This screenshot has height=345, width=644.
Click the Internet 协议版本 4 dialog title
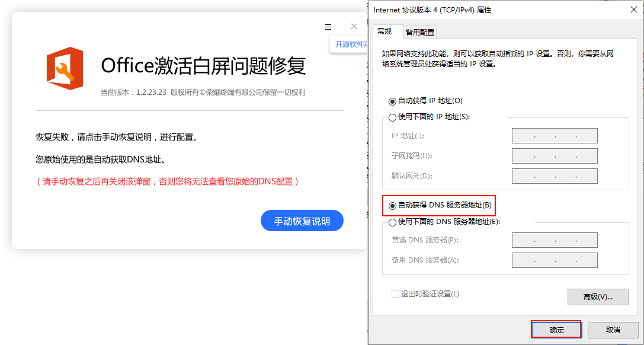[432, 10]
